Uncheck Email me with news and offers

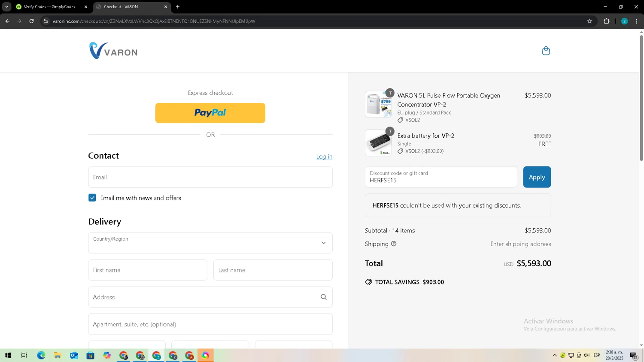point(92,198)
